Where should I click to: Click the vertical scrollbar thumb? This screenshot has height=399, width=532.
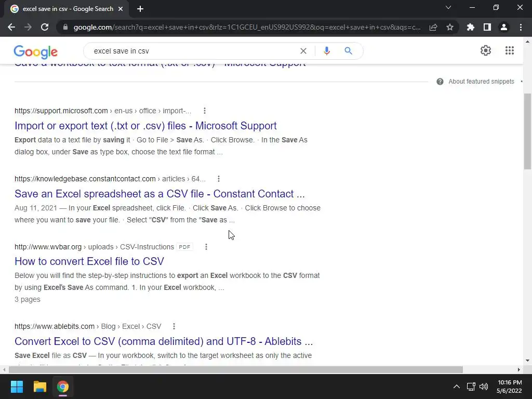click(x=527, y=131)
